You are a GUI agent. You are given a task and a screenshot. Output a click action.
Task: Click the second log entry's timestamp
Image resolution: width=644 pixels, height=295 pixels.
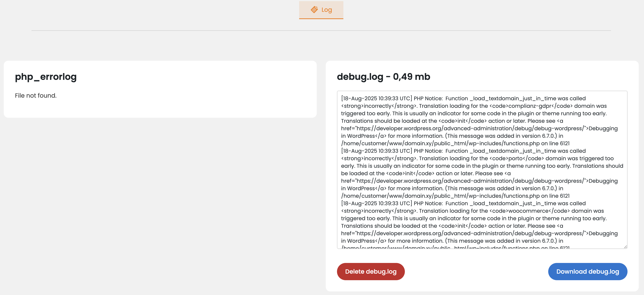(376, 151)
